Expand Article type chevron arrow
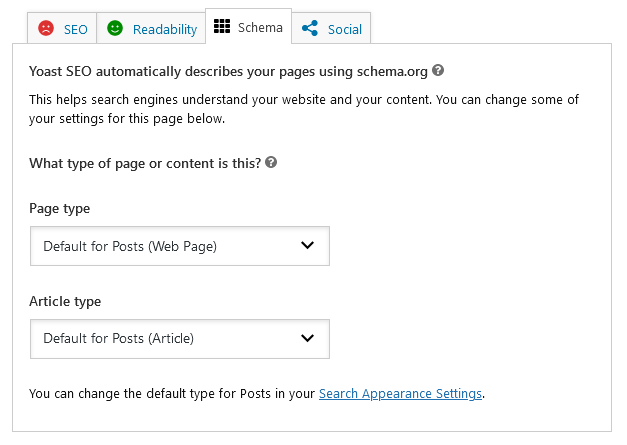This screenshot has height=445, width=627. tap(307, 338)
